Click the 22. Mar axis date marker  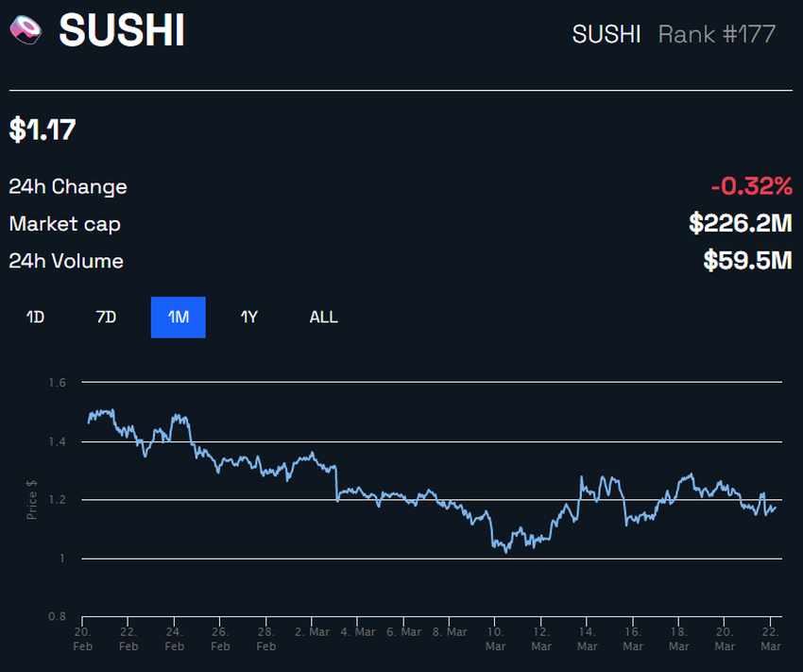click(771, 639)
